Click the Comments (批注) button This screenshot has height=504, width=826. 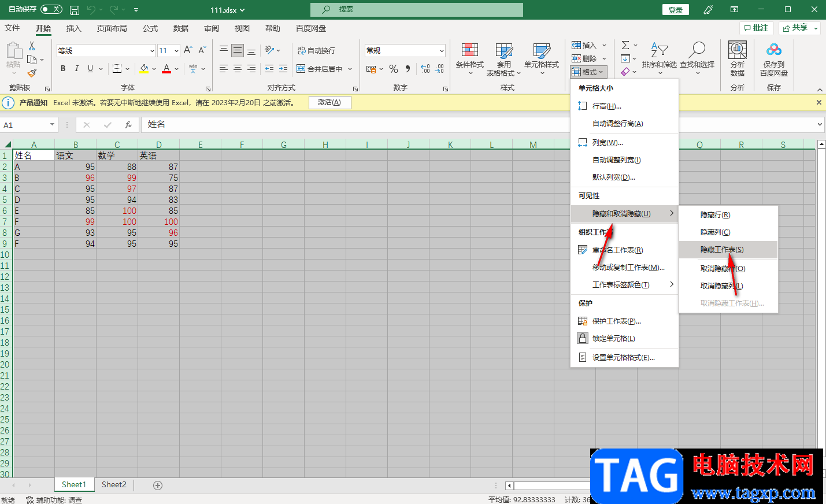point(757,28)
